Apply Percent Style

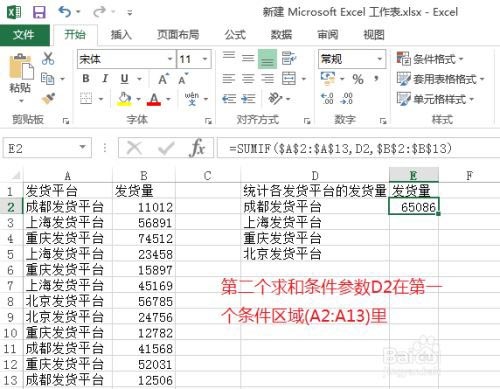click(x=358, y=79)
